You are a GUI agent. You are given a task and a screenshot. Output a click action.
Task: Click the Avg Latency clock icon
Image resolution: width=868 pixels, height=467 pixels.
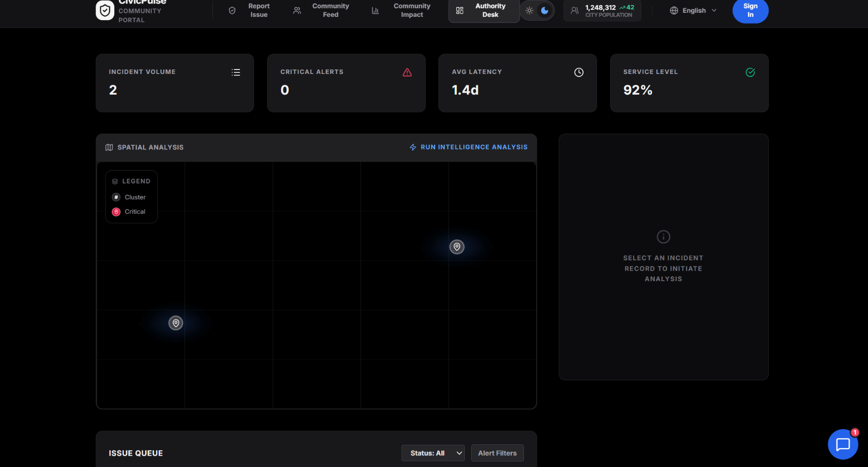click(x=579, y=72)
